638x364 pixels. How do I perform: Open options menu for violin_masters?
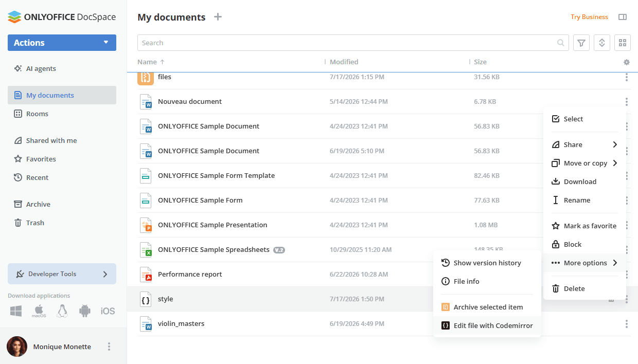626,323
